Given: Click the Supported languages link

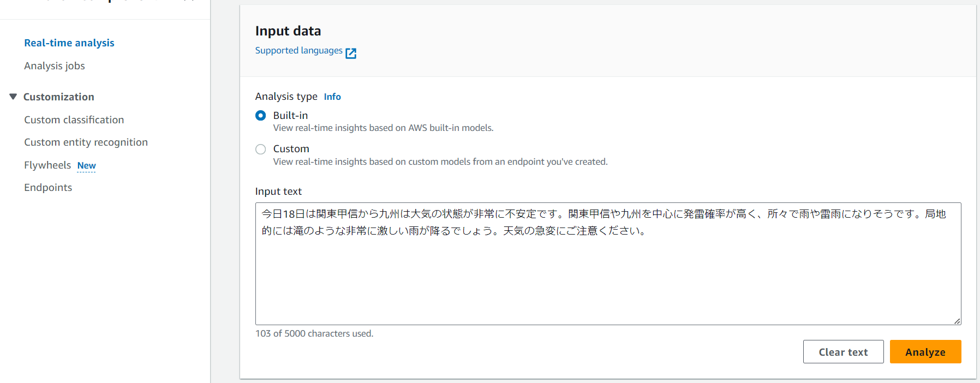Looking at the screenshot, I should [298, 51].
